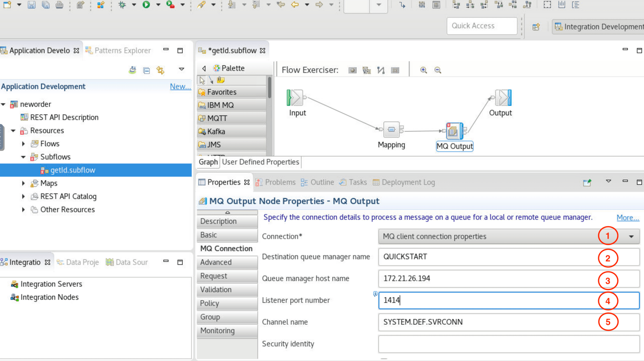
Task: Expand the Maps folder in Application Development
Action: click(x=23, y=183)
